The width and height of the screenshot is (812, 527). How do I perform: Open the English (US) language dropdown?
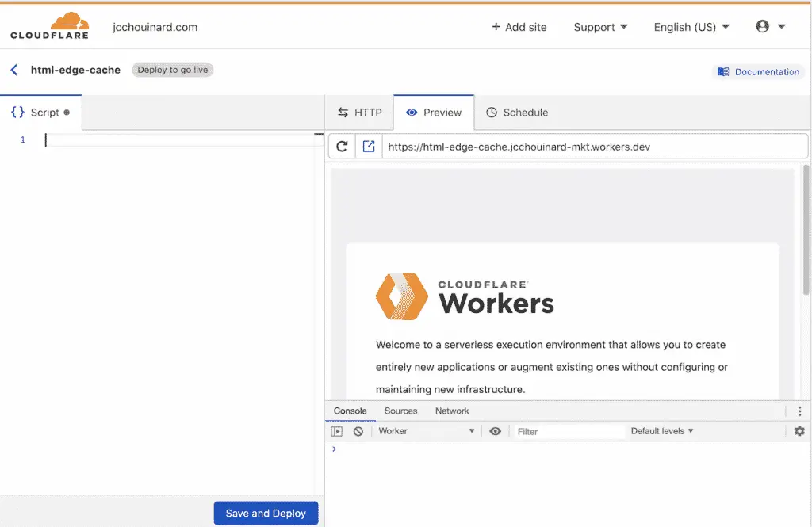coord(691,27)
